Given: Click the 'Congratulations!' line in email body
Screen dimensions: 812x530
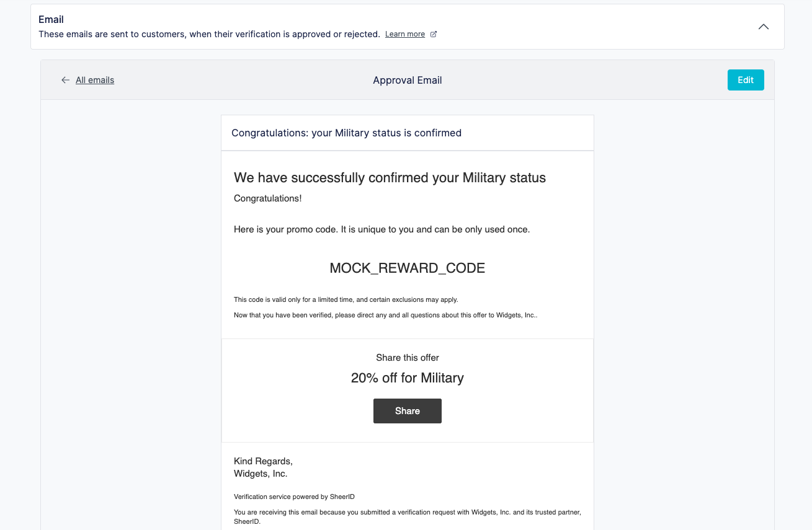Looking at the screenshot, I should point(268,198).
